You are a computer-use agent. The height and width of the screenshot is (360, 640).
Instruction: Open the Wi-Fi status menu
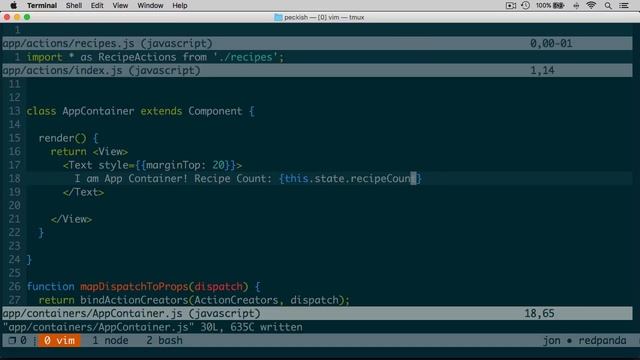point(591,5)
